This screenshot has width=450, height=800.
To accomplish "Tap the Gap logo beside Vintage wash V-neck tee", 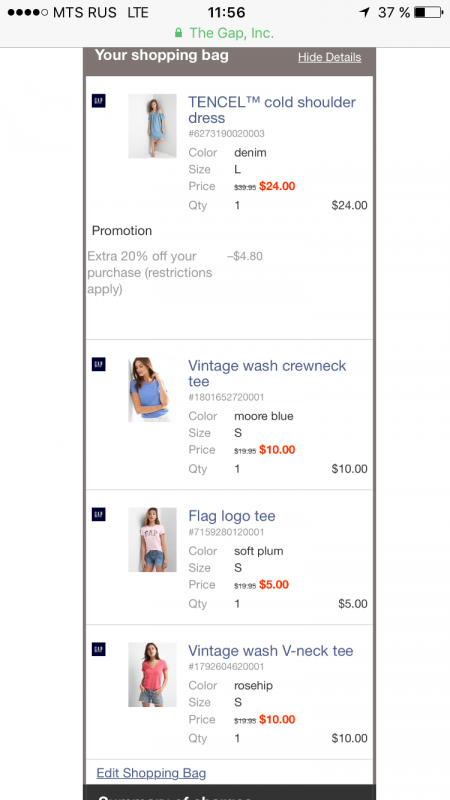I will (x=98, y=649).
